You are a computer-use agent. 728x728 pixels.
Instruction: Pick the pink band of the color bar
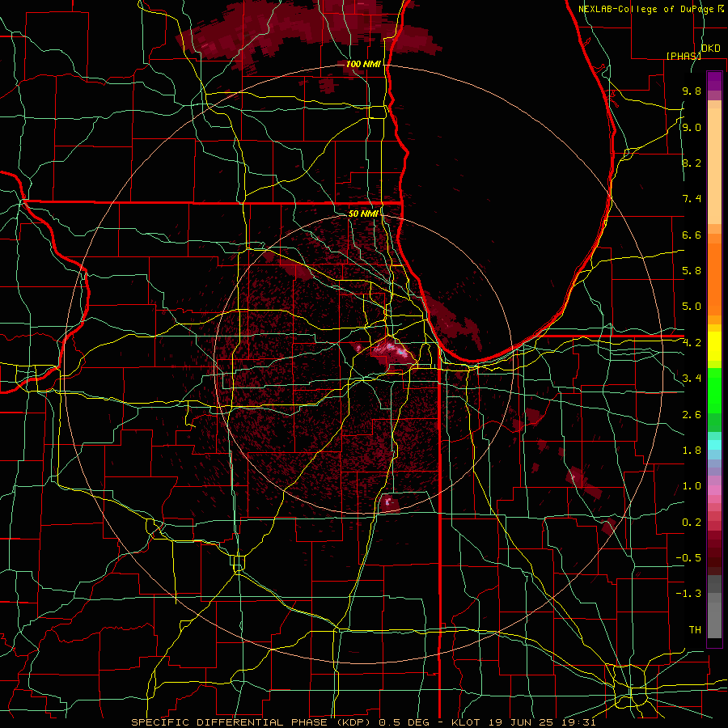[x=714, y=490]
